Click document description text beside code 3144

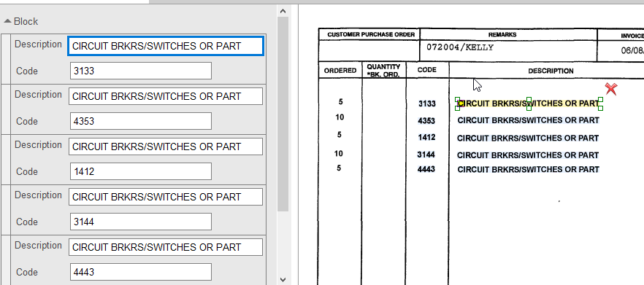(528, 155)
